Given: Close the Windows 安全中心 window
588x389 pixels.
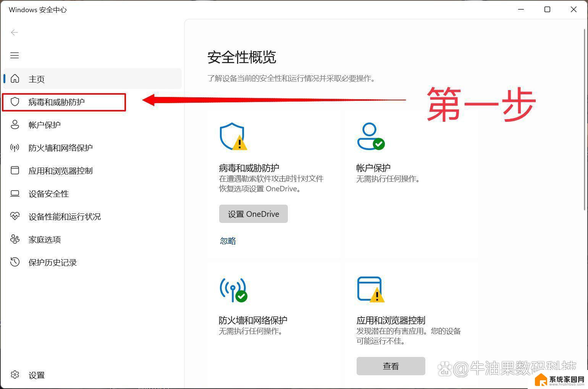Looking at the screenshot, I should tap(573, 10).
